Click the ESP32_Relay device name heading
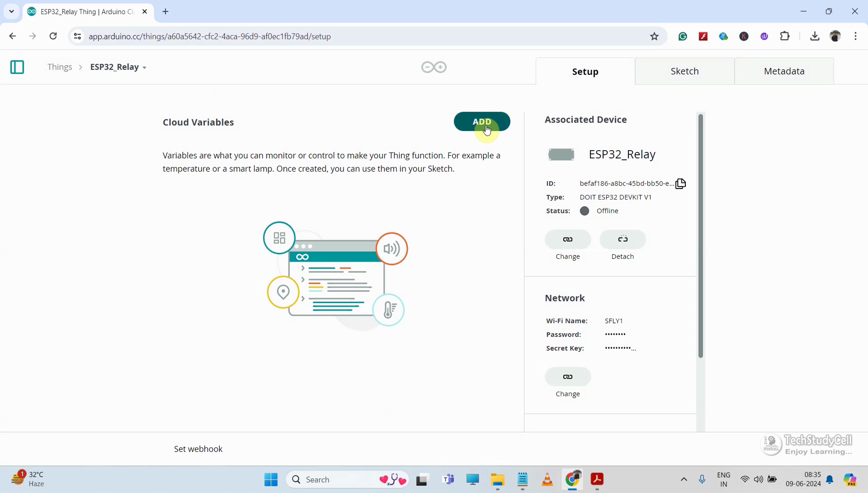868x493 pixels. pos(622,154)
